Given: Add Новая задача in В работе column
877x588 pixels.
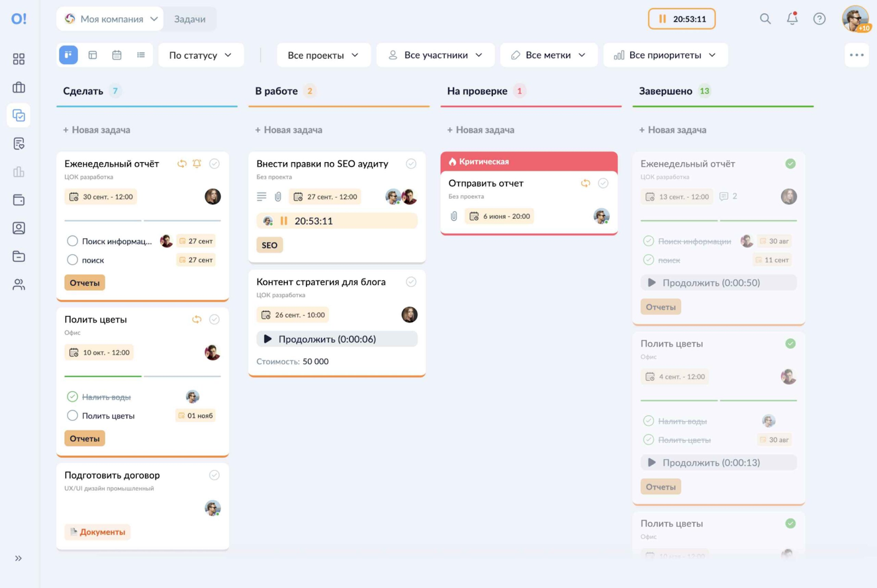Looking at the screenshot, I should tap(289, 130).
